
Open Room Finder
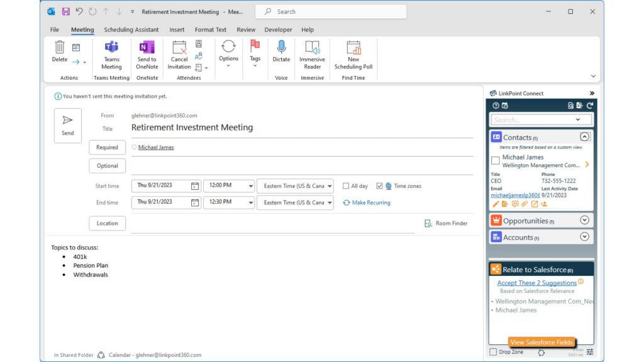pos(446,223)
